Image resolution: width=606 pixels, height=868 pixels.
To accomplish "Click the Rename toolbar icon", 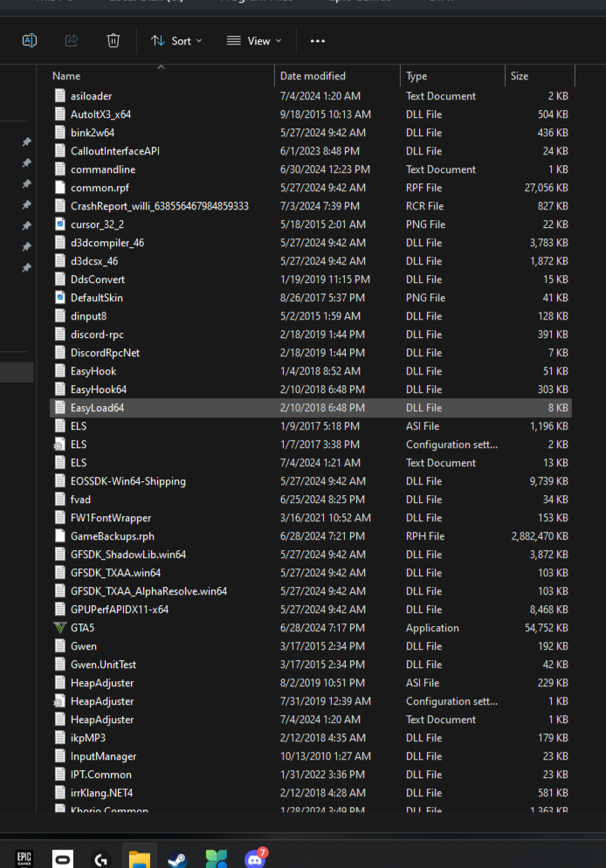I will coord(30,40).
